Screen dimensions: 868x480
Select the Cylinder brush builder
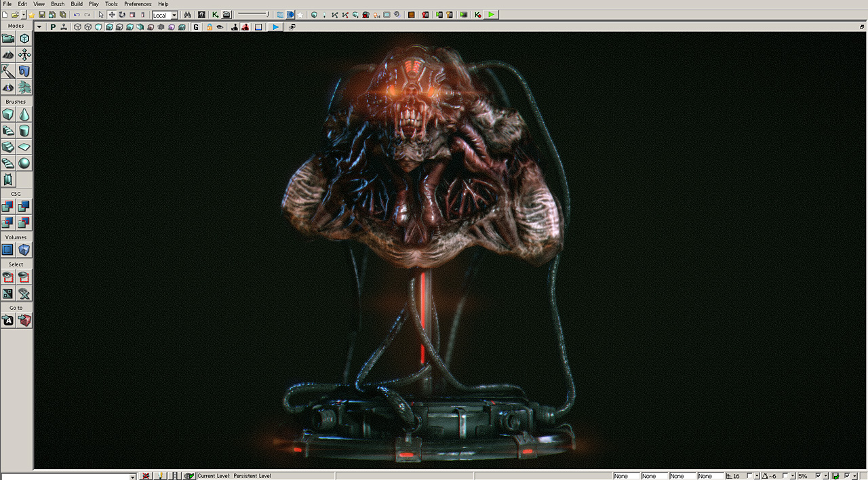pyautogui.click(x=24, y=131)
